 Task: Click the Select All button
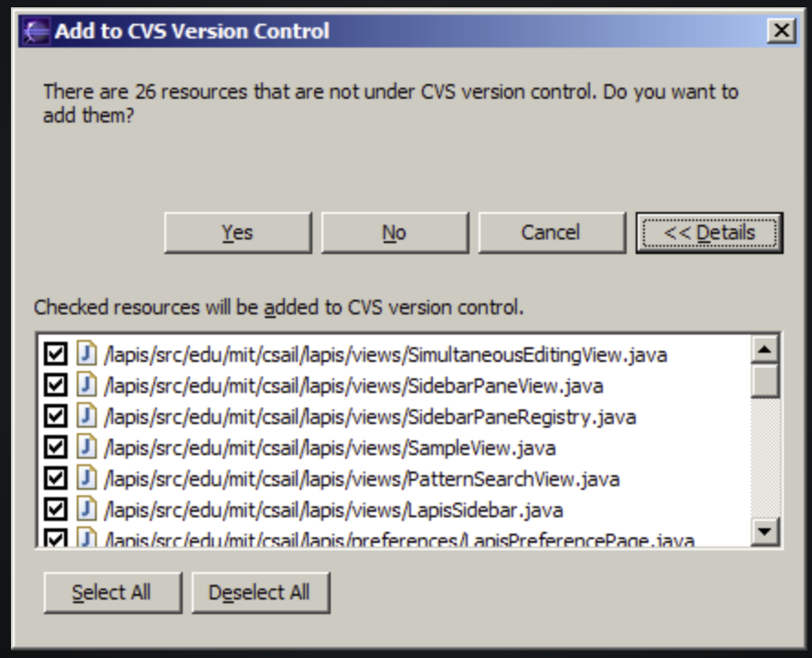click(x=112, y=593)
